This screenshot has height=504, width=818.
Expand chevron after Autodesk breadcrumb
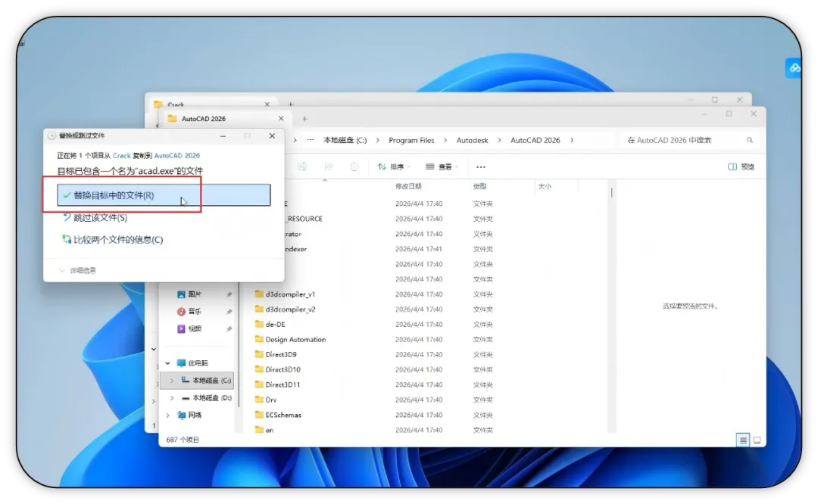(x=499, y=140)
